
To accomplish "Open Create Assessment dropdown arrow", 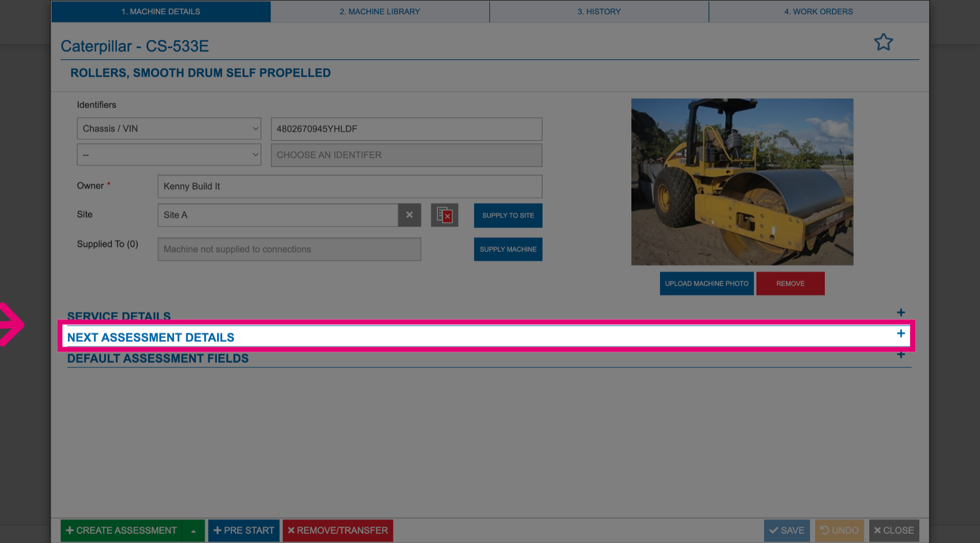I will point(193,531).
